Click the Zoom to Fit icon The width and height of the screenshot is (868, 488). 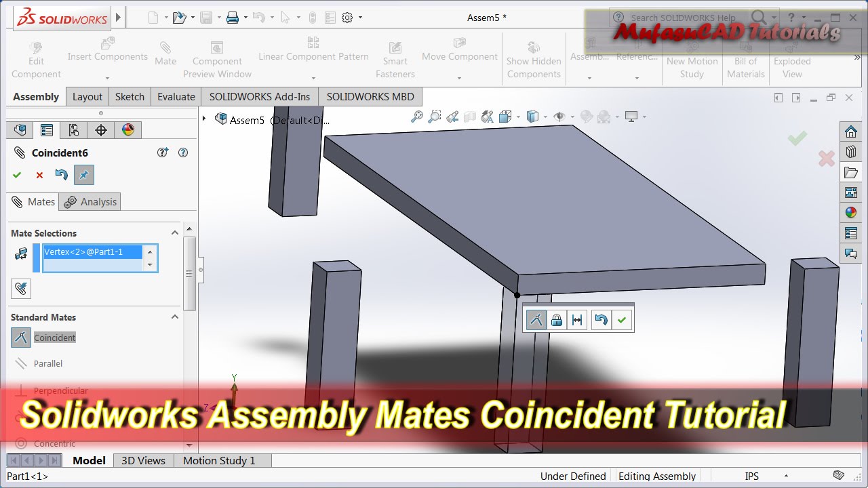tap(417, 117)
